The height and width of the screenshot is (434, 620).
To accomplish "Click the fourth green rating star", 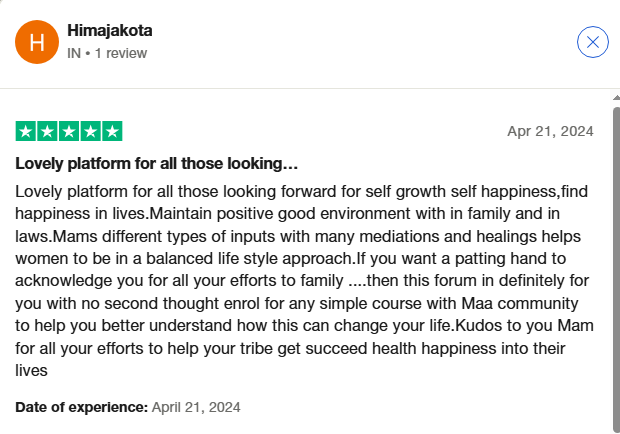I will [90, 131].
